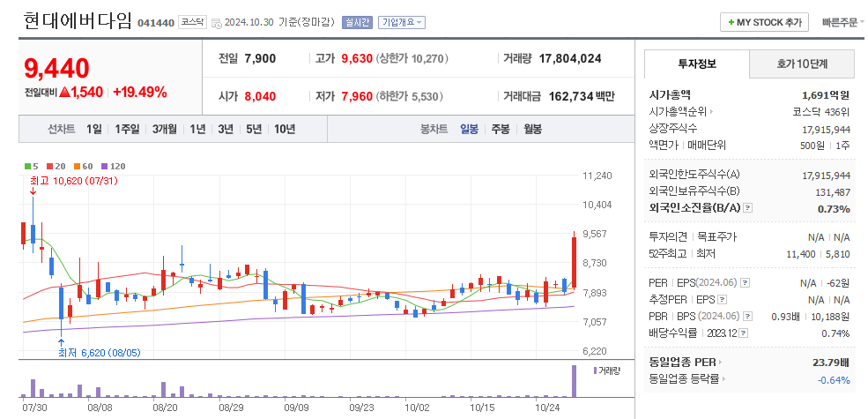Viewport: 868px width, 419px height.
Task: Click the tall last volume bar
Action: (x=574, y=381)
